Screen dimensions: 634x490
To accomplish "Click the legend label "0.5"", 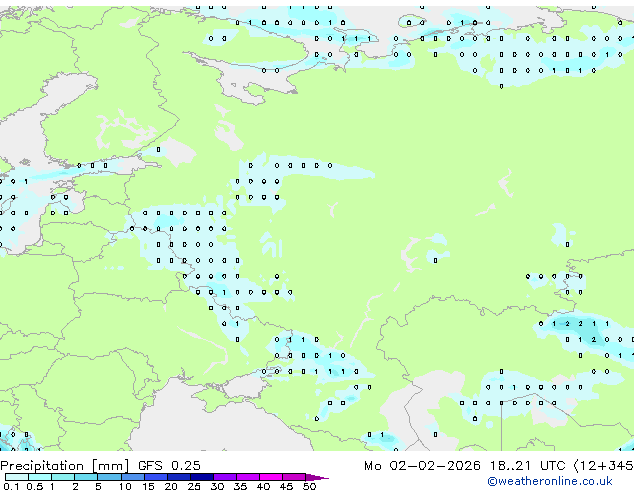I will (x=34, y=486).
